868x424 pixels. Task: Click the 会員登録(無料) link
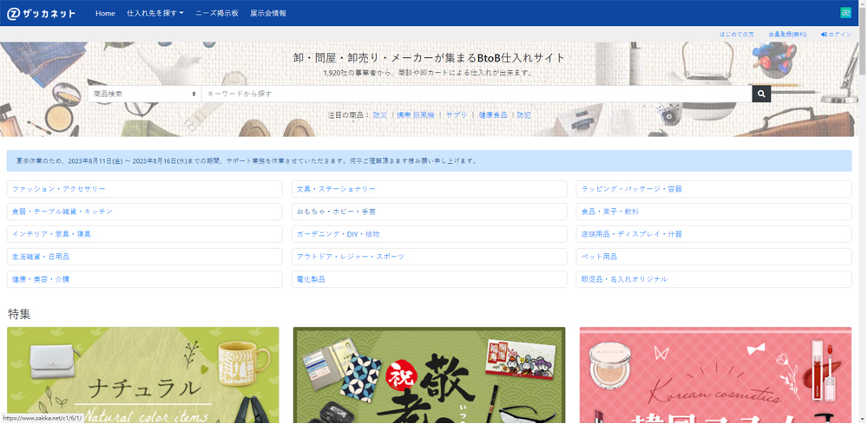[786, 35]
